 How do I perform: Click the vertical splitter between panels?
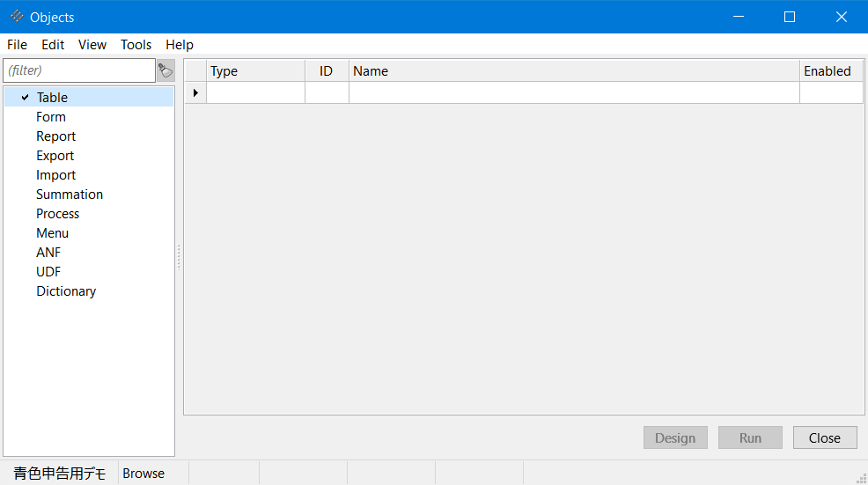click(x=179, y=257)
